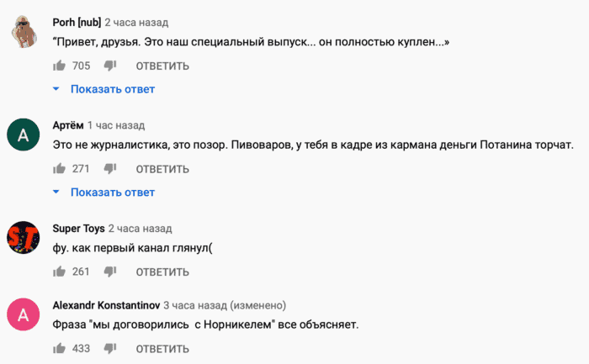589x364 pixels.
Task: Open Porh [nub] channel from username
Action: (77, 23)
